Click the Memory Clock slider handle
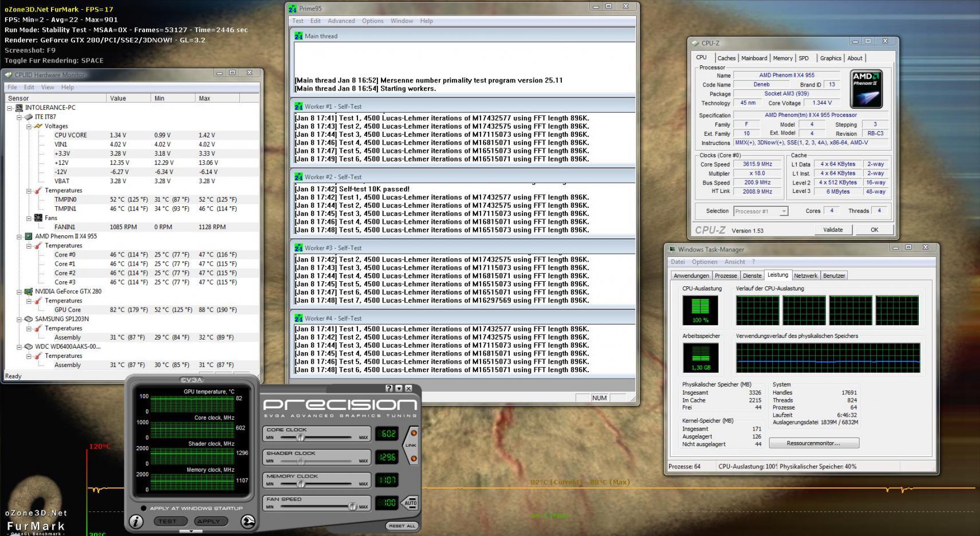The width and height of the screenshot is (980, 536). [x=301, y=484]
